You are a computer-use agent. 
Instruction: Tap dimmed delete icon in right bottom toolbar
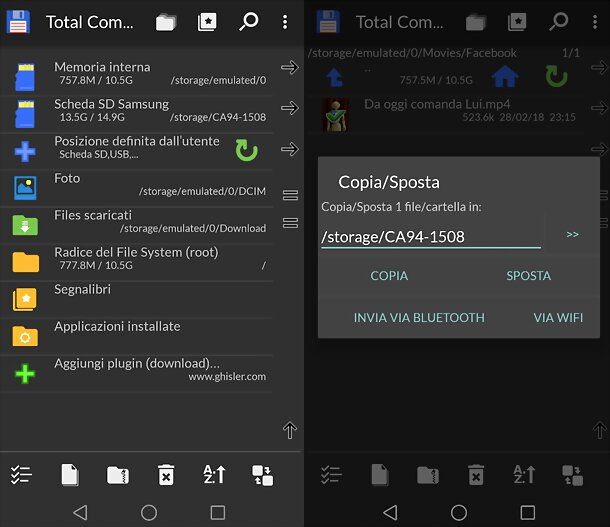pos(476,474)
